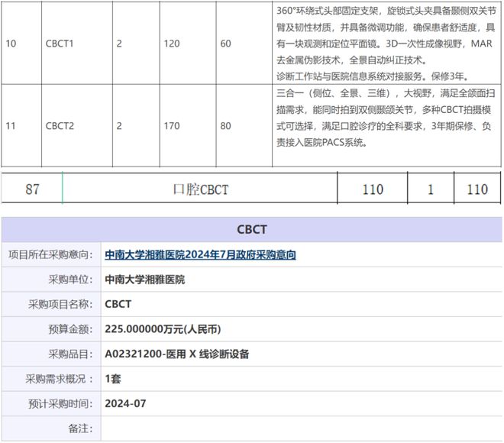Select quantity 1 in 口腔CBCT row
This screenshot has width=504, height=443.
431,189
